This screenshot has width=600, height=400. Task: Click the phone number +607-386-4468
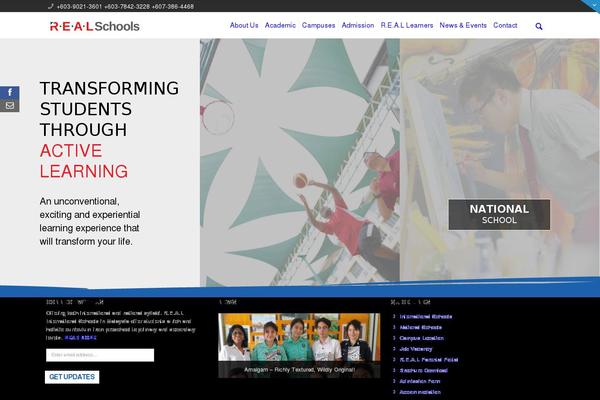[173, 7]
